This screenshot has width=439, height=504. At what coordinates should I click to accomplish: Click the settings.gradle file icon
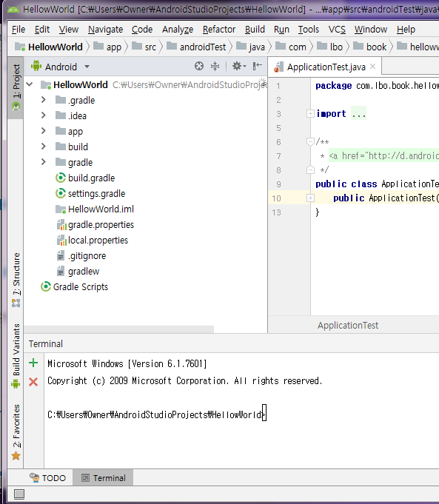[61, 193]
